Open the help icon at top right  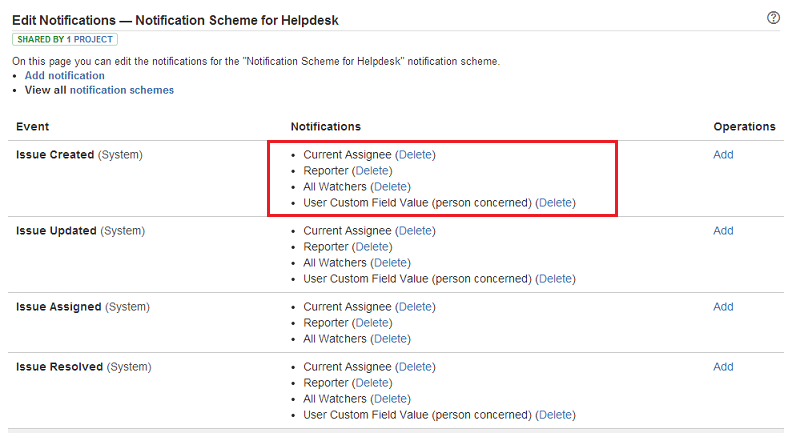pyautogui.click(x=773, y=18)
